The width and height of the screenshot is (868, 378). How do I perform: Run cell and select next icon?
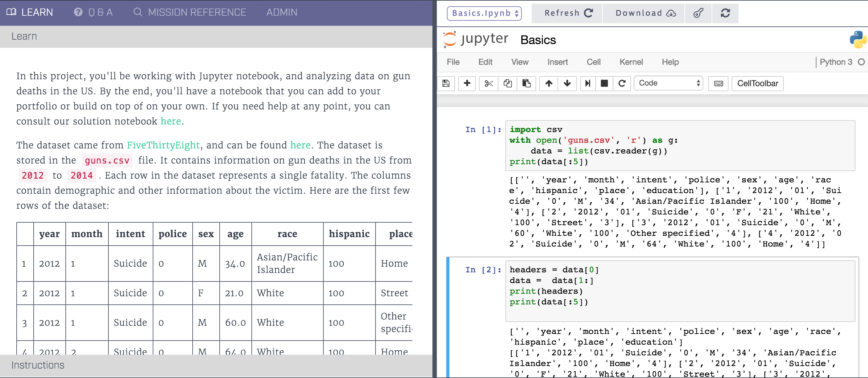coord(588,83)
